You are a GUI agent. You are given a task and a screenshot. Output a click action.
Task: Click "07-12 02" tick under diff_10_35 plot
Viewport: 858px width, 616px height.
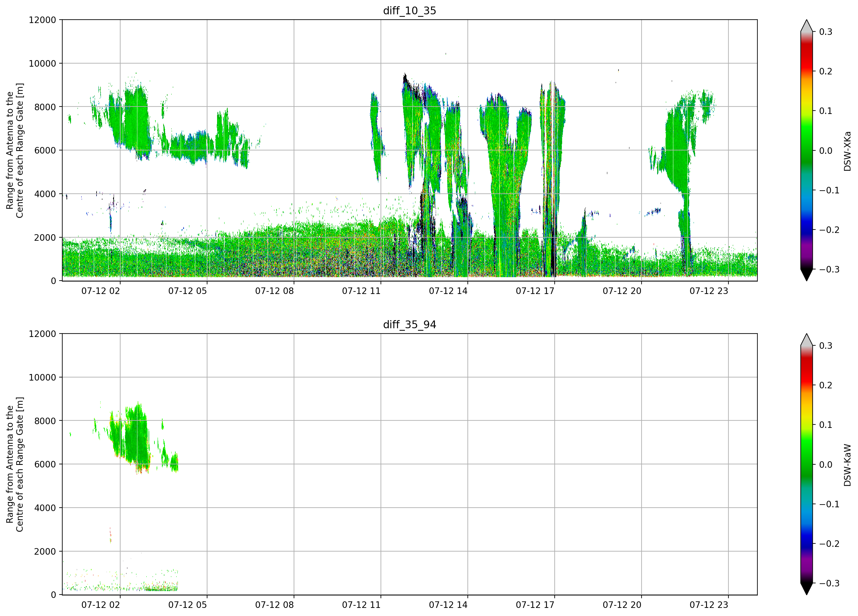point(101,291)
